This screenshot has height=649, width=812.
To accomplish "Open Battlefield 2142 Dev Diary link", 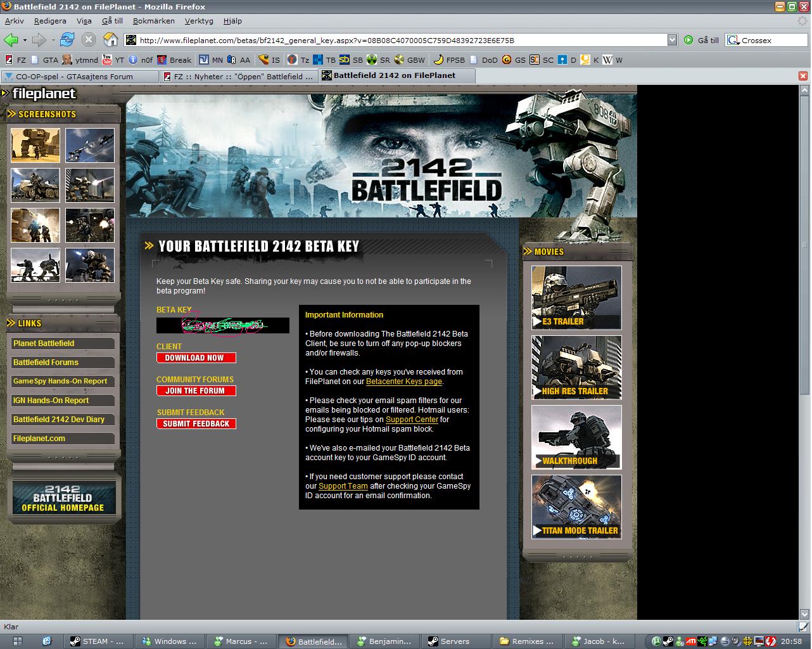I will click(63, 420).
